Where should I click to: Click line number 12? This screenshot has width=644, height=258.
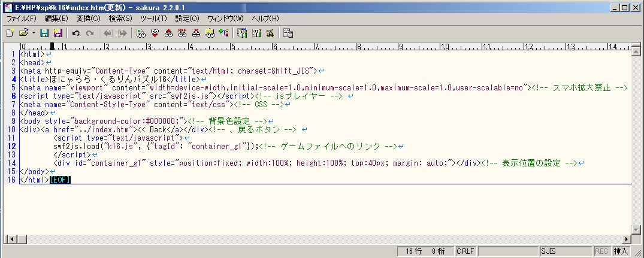click(x=11, y=146)
